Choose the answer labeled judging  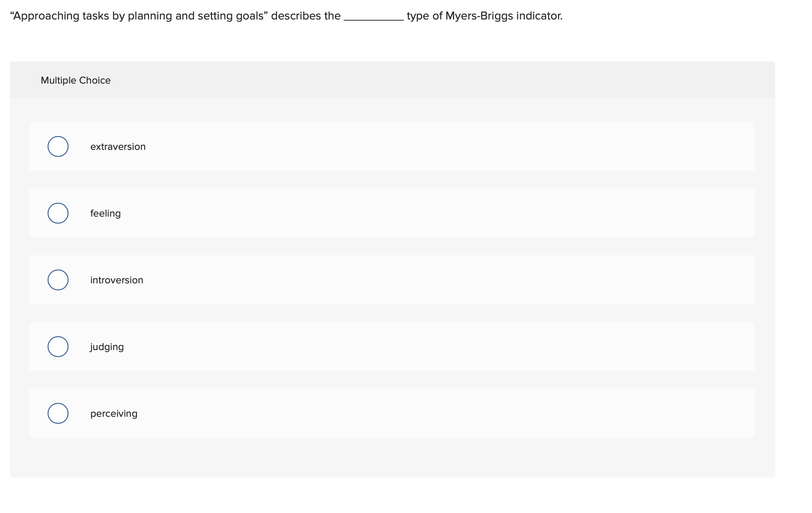107,347
